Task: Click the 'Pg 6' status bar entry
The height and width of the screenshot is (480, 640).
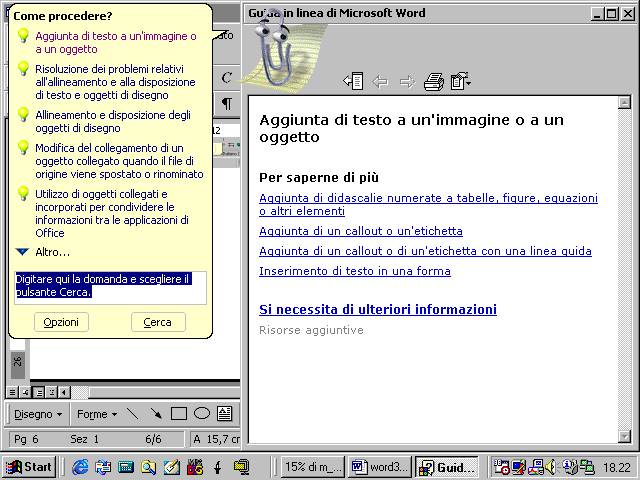Action: tap(26, 439)
